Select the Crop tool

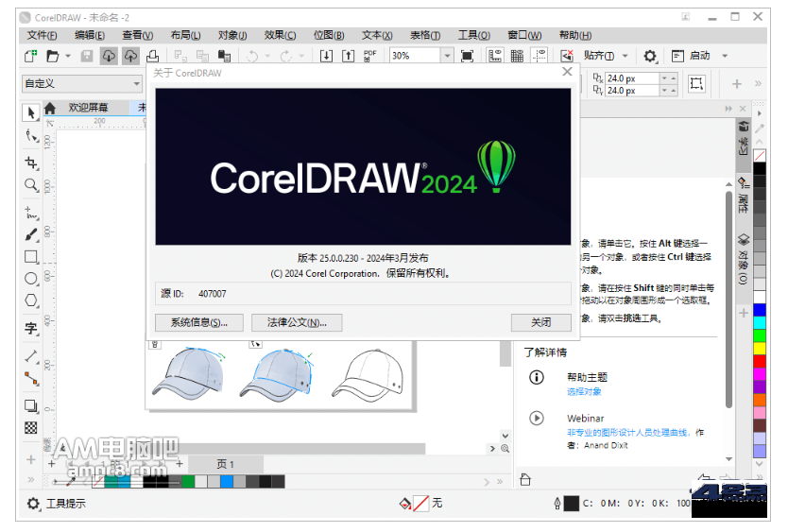tap(31, 163)
